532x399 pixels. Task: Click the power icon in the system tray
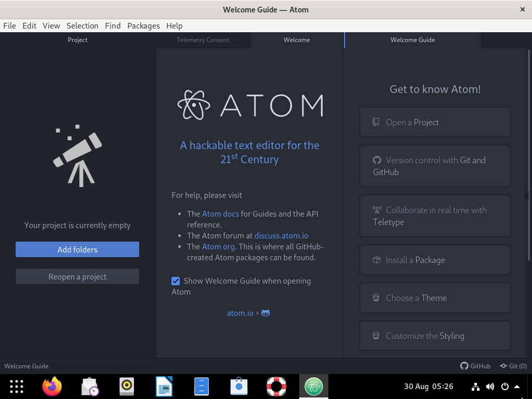coord(505,387)
